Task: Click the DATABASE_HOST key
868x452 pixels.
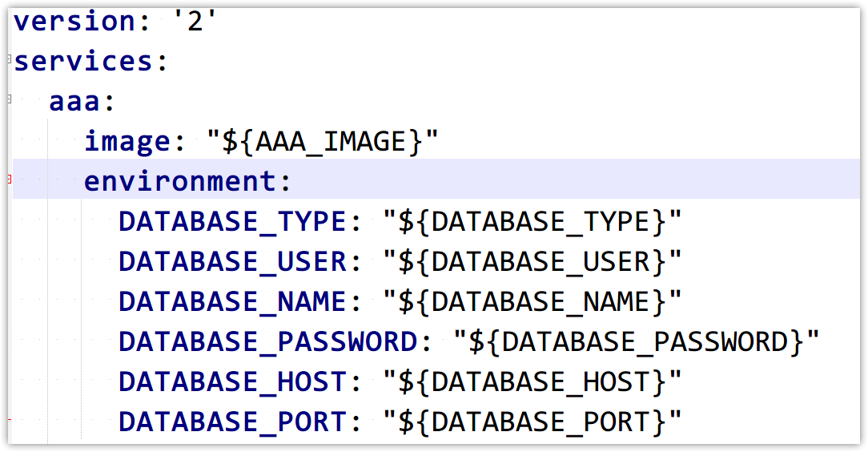Action: pyautogui.click(x=232, y=381)
